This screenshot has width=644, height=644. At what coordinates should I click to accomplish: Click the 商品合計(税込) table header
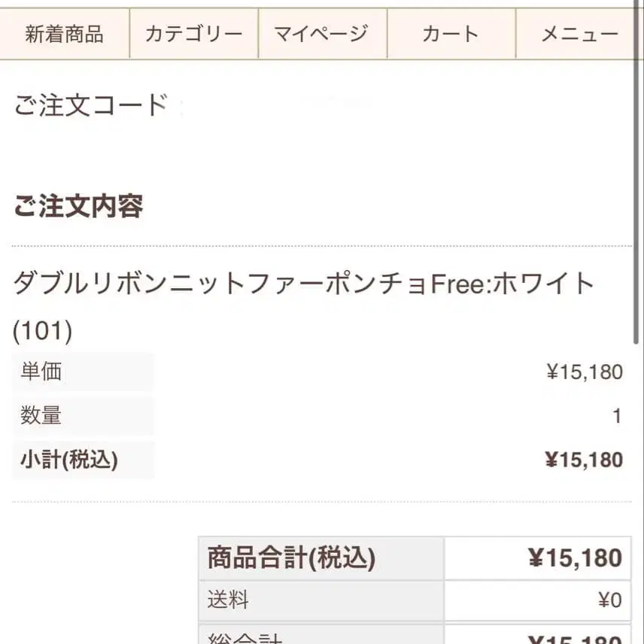291,558
